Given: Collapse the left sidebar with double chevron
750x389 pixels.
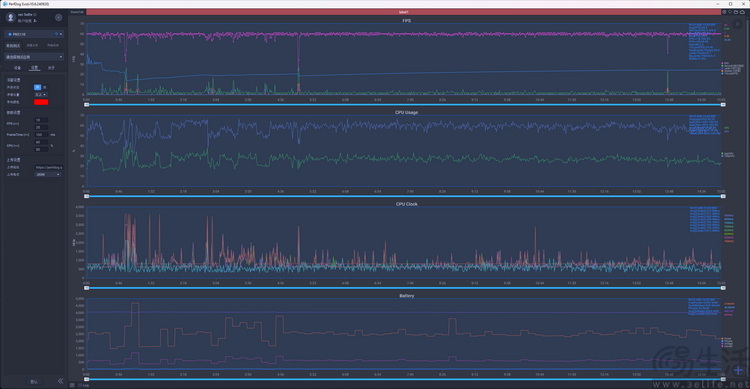Looking at the screenshot, I should pyautogui.click(x=60, y=381).
